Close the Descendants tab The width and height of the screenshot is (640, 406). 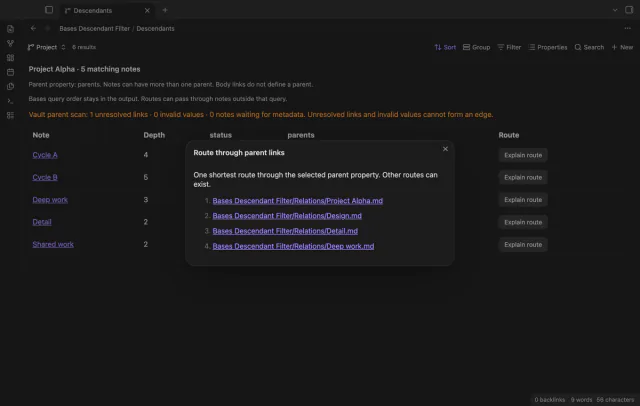147,11
